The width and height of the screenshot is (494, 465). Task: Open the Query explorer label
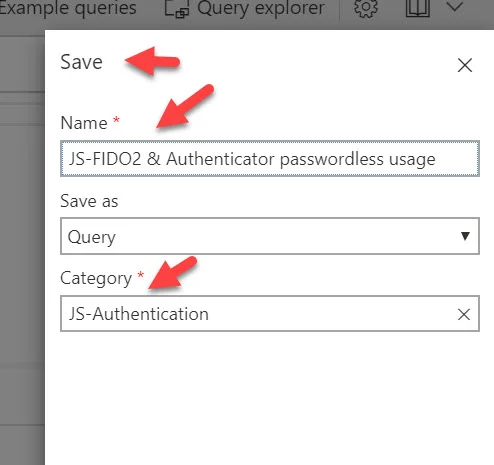(261, 8)
